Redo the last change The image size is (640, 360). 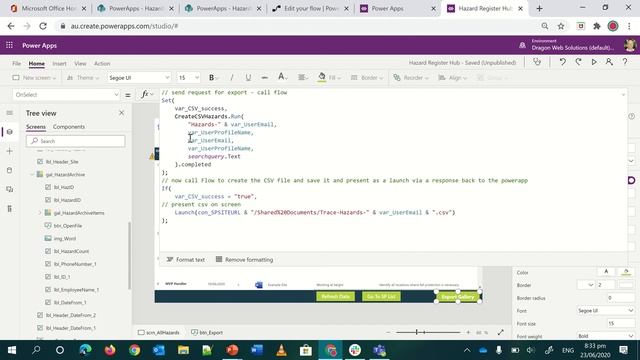click(578, 62)
